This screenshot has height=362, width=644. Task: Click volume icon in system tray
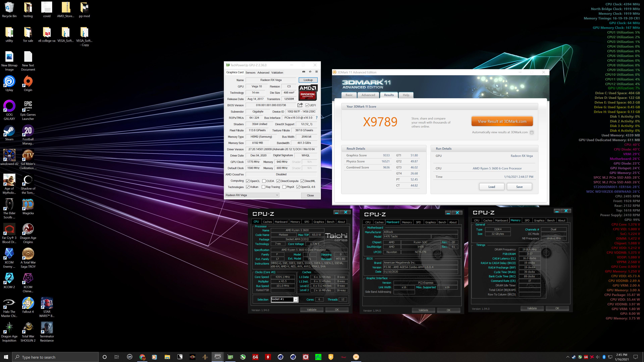pos(598,357)
